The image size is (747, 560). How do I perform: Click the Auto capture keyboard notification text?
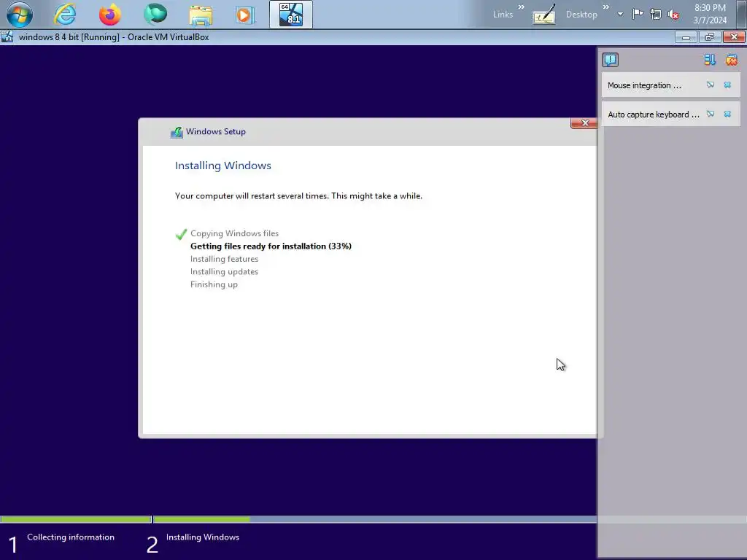pos(653,114)
